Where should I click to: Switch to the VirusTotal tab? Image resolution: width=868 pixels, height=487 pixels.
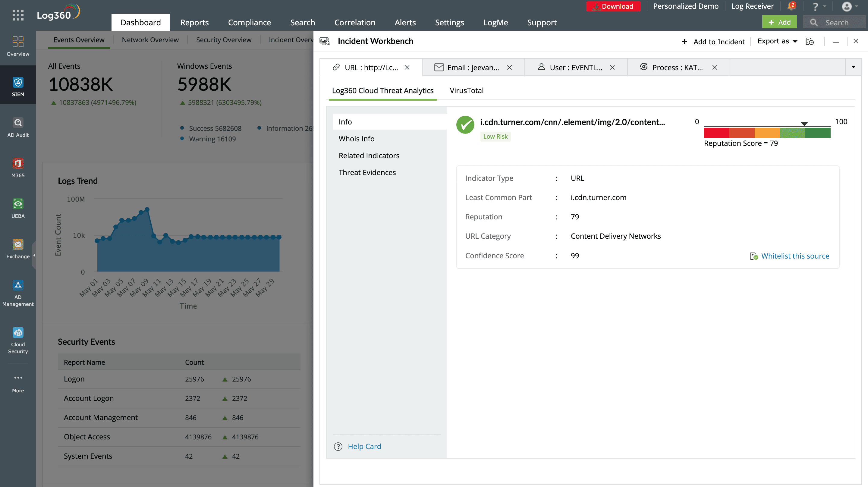(466, 90)
